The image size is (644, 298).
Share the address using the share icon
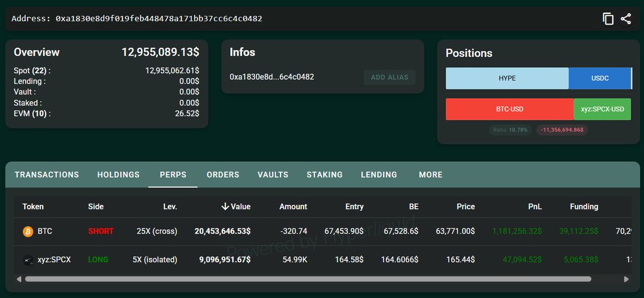point(626,19)
